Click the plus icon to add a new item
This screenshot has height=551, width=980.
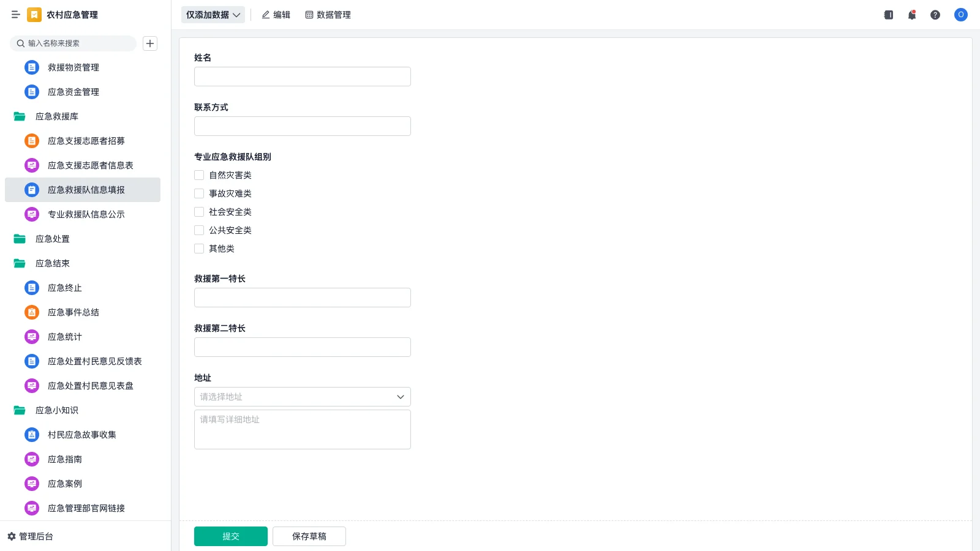tap(150, 43)
